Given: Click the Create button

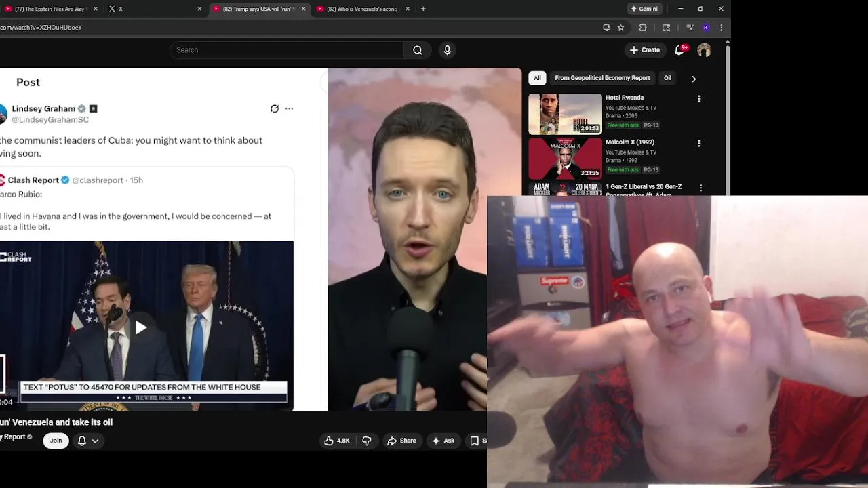Looking at the screenshot, I should (644, 50).
